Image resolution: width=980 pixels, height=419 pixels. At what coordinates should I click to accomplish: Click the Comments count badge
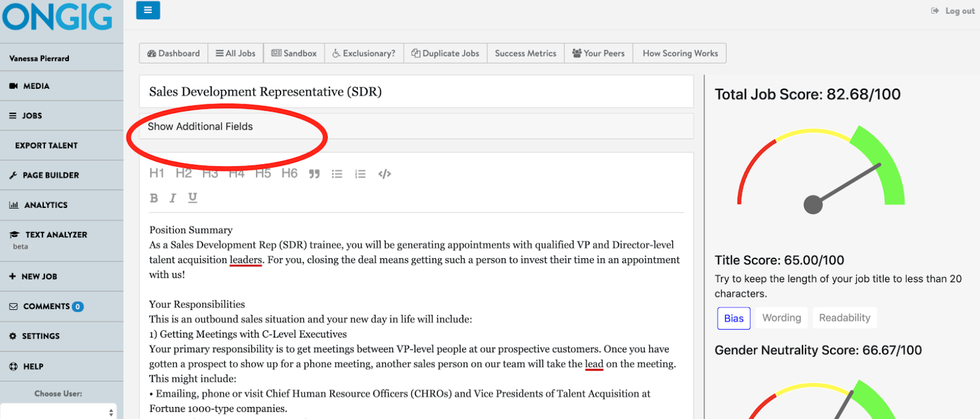point(77,307)
